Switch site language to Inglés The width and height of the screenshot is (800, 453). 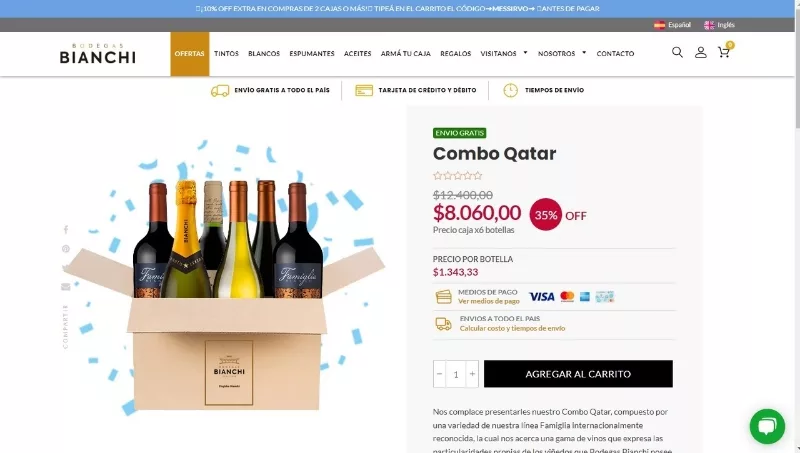[x=719, y=25]
